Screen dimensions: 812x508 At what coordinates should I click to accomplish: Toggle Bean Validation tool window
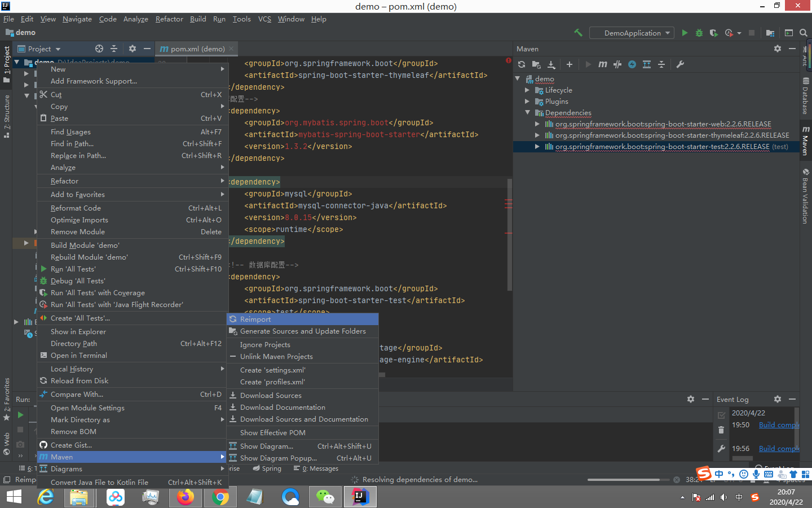806,196
